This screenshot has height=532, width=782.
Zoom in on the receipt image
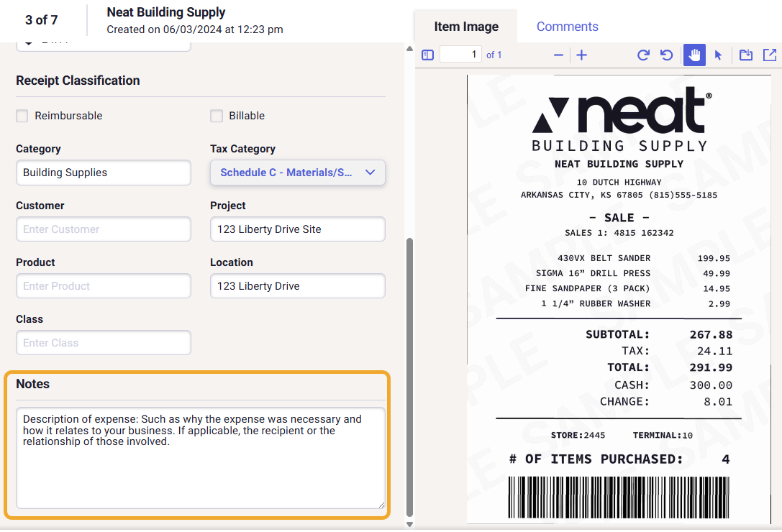click(582, 55)
